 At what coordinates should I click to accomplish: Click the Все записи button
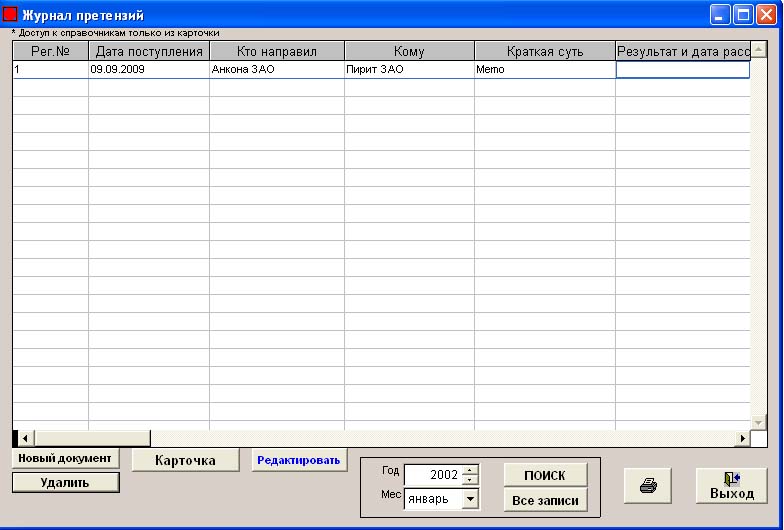point(545,500)
